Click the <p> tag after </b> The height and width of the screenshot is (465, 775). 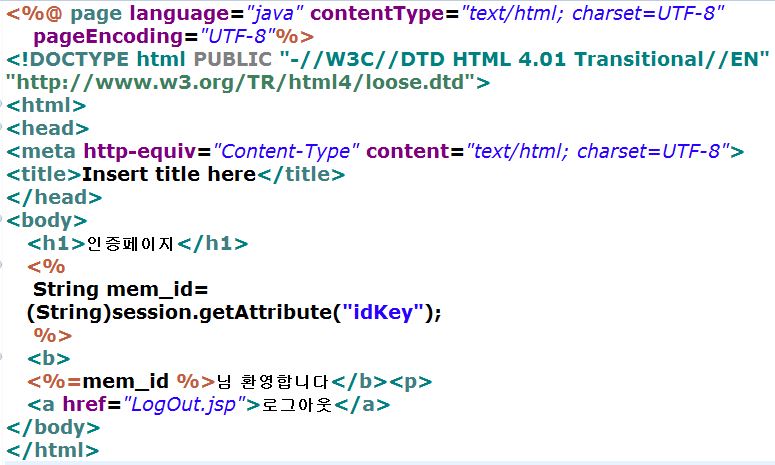pos(411,381)
